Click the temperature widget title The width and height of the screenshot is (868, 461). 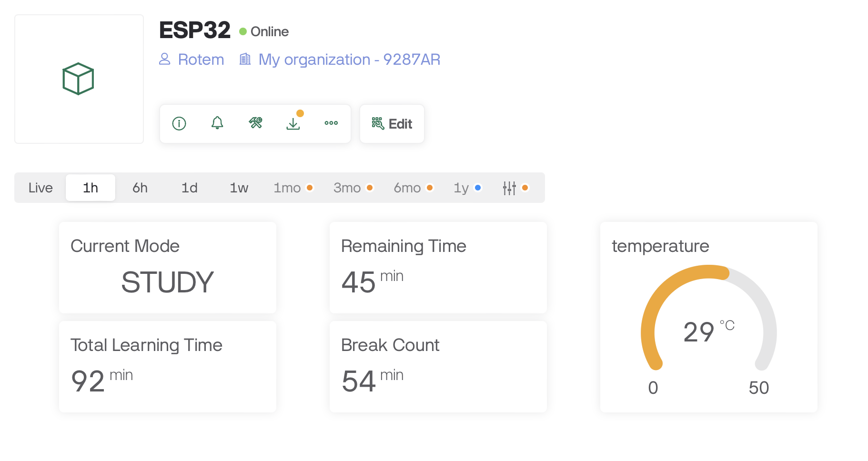coord(660,246)
